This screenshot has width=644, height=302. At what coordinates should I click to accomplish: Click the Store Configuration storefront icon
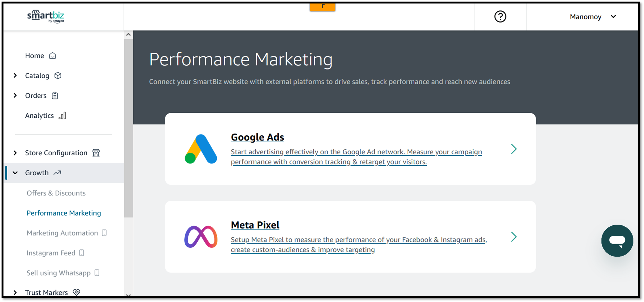click(x=96, y=153)
